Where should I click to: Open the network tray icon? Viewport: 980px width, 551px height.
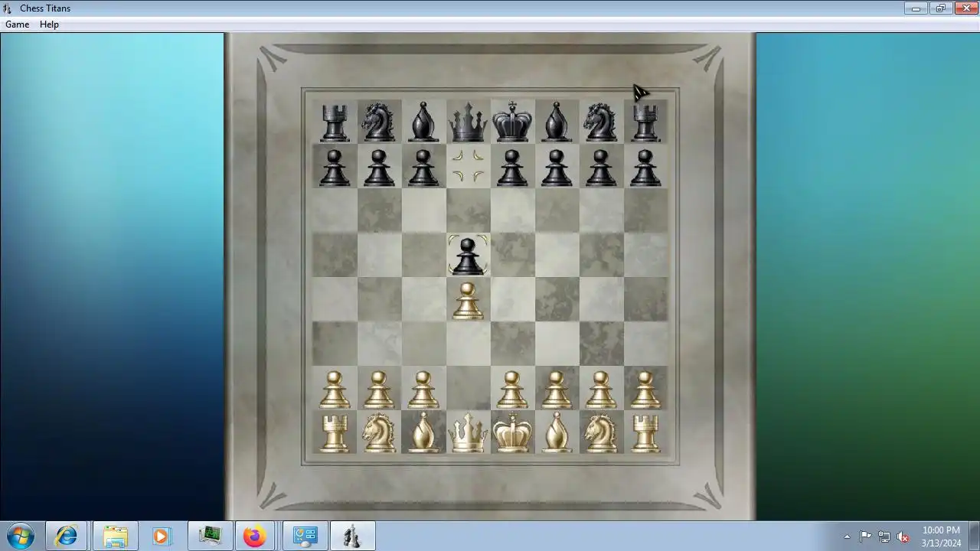tap(884, 536)
